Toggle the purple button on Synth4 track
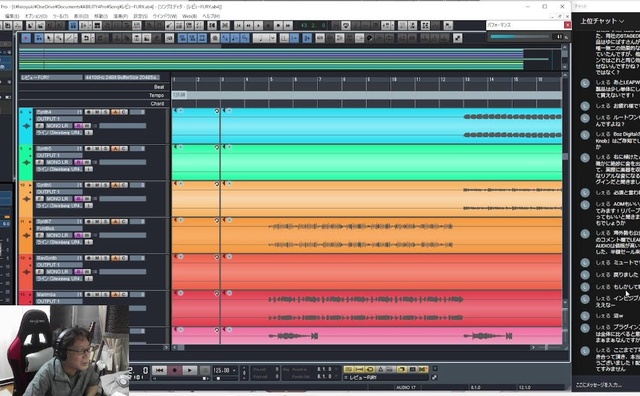The image size is (640, 396). click(78, 126)
